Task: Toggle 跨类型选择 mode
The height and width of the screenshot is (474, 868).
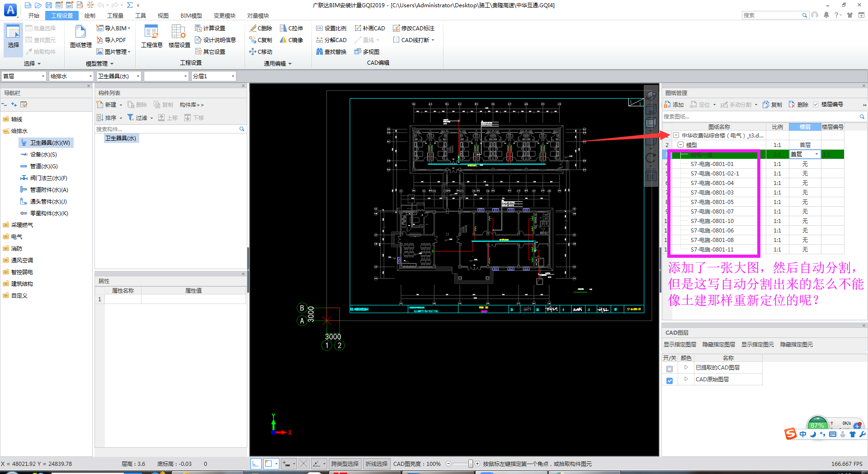Action: pos(345,464)
